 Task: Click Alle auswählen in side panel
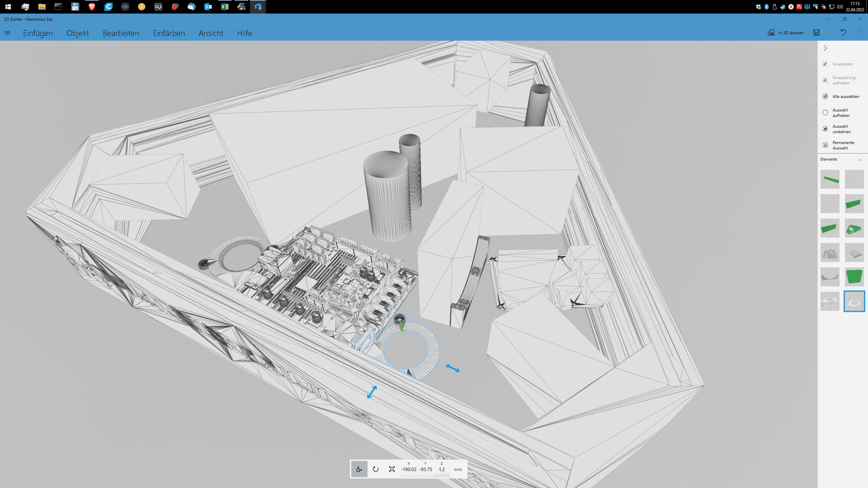point(846,97)
